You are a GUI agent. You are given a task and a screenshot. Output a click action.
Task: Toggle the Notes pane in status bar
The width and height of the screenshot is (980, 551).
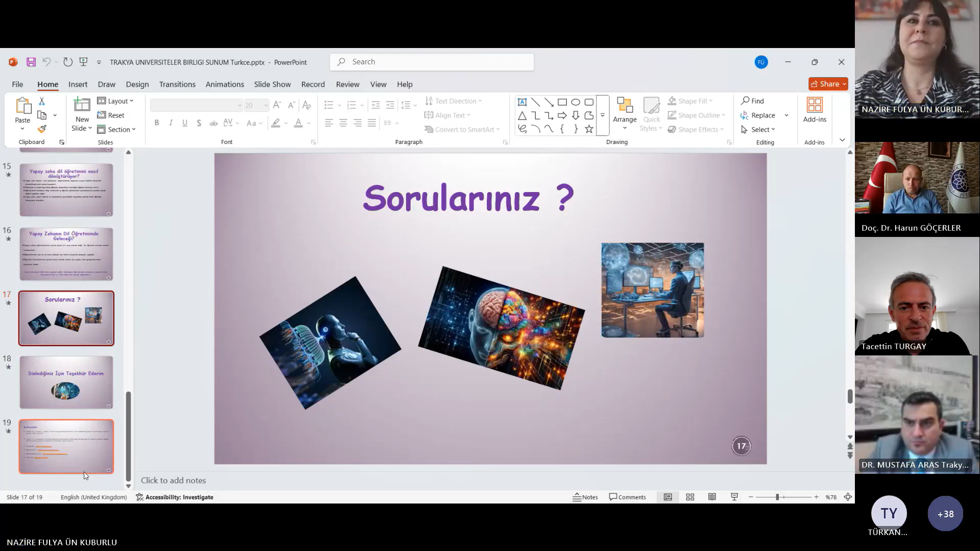pos(585,497)
